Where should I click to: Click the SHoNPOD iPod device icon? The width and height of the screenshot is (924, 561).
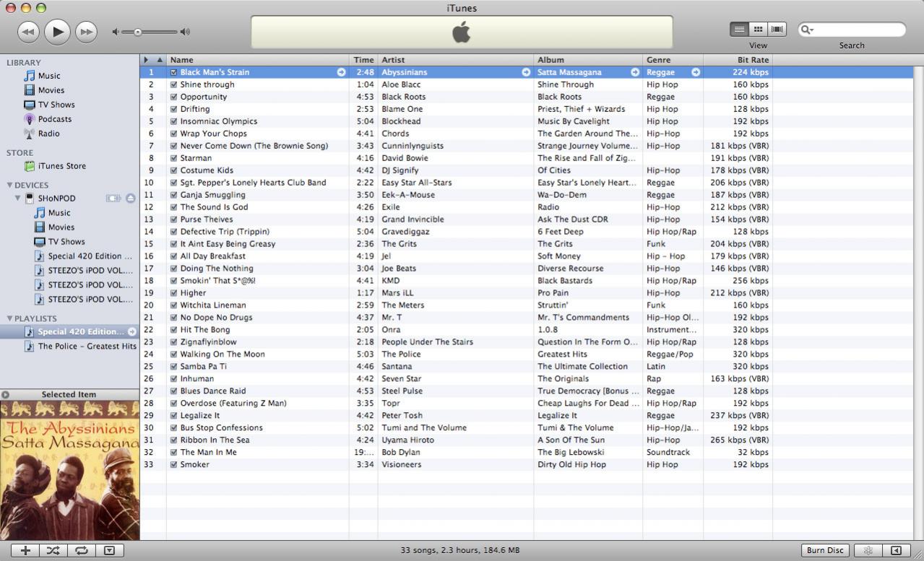tap(30, 199)
